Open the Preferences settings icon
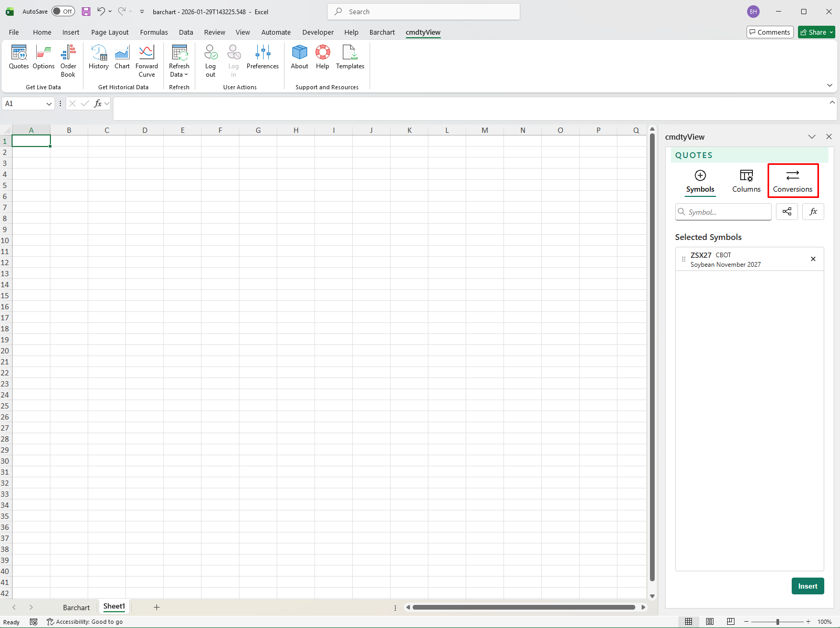This screenshot has width=840, height=628. [262, 57]
